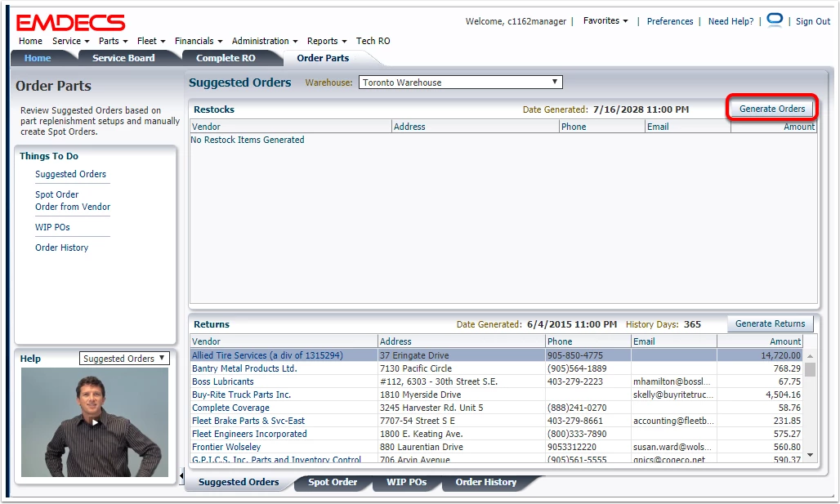Screen dimensions: 840x504
Task: Play the Help video
Action: click(95, 422)
